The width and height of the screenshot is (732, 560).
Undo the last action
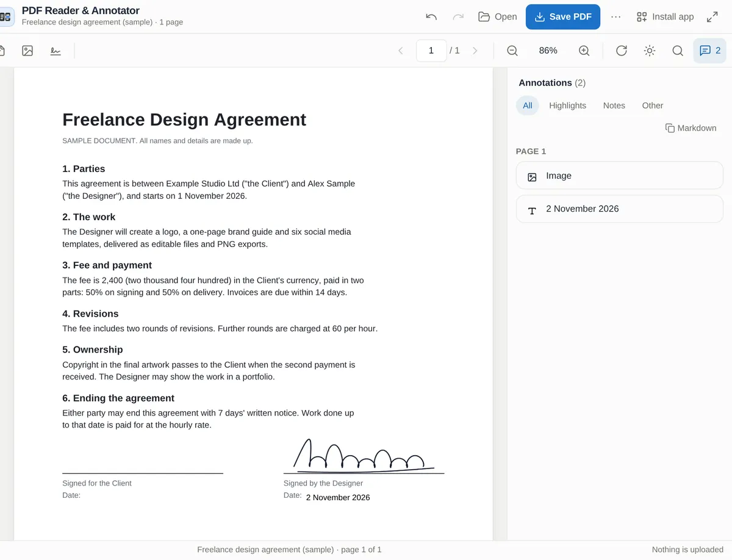(431, 16)
